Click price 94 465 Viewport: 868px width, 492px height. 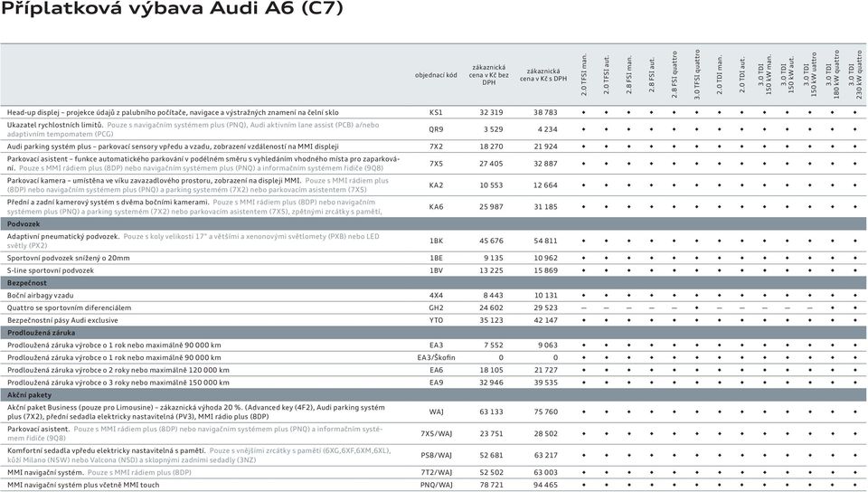pyautogui.click(x=545, y=486)
